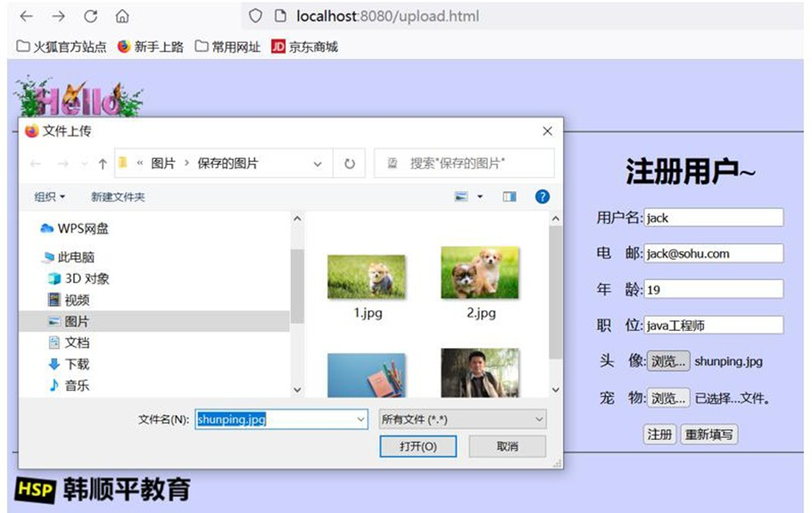Expand the address path history dropdown
The height and width of the screenshot is (513, 812).
318,164
